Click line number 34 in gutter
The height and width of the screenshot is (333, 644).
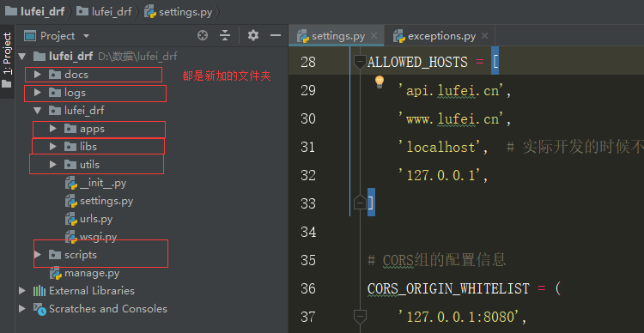pos(308,232)
